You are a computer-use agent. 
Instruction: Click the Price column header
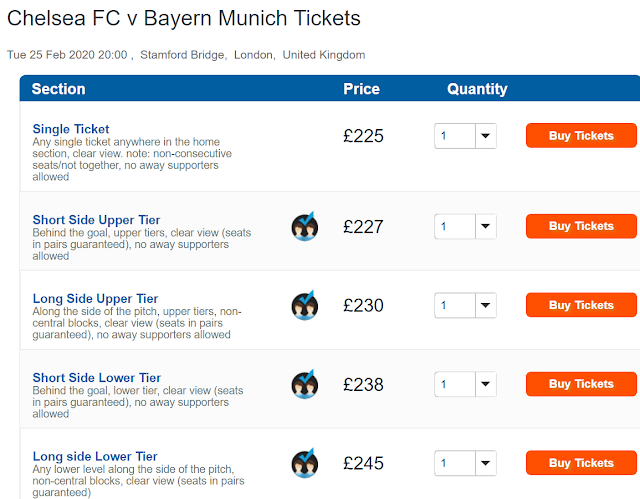coord(361,89)
